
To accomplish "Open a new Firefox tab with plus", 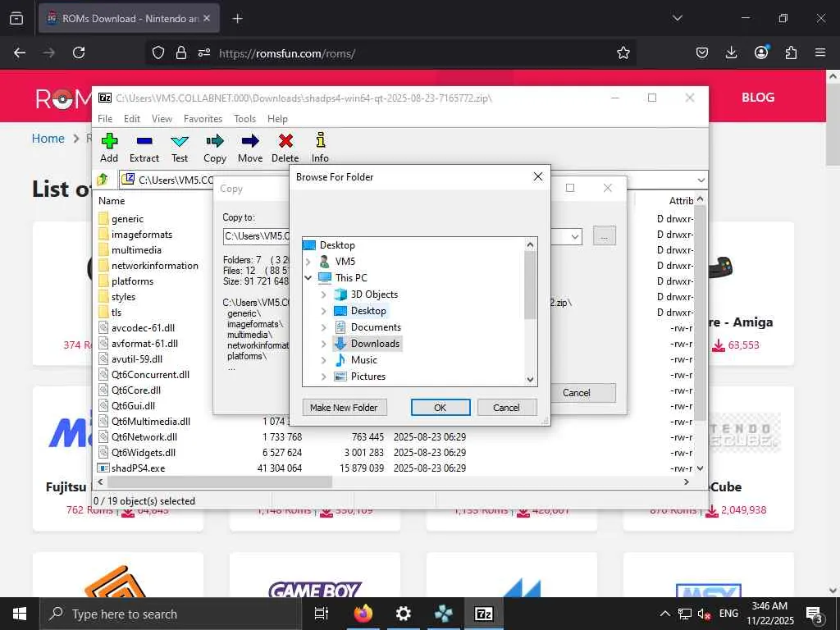I will pos(237,19).
